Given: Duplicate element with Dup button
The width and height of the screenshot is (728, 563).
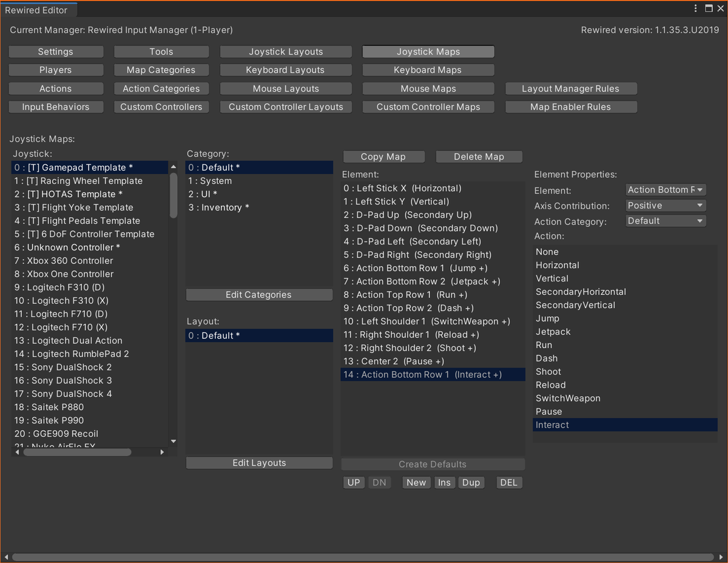Looking at the screenshot, I should (471, 483).
